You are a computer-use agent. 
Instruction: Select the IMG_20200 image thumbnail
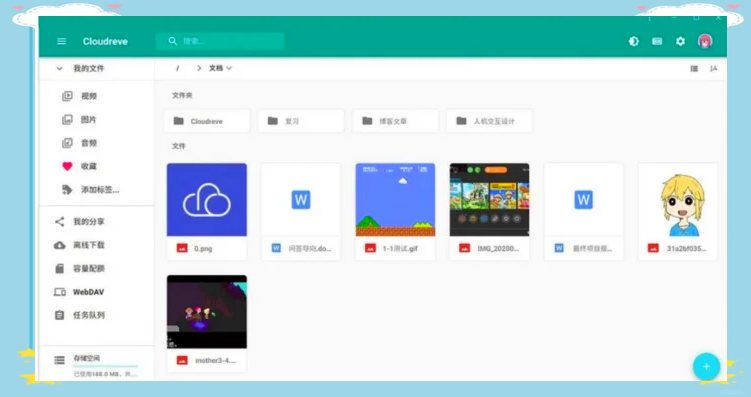coord(489,200)
